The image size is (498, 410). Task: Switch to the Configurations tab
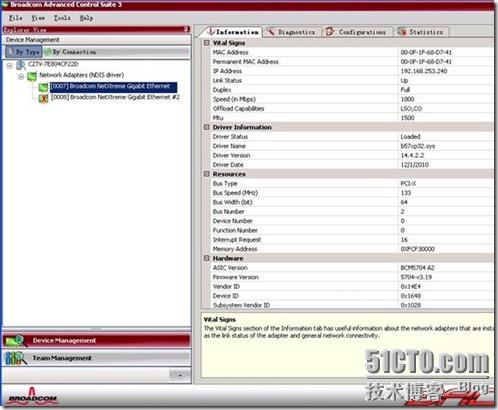(x=357, y=32)
